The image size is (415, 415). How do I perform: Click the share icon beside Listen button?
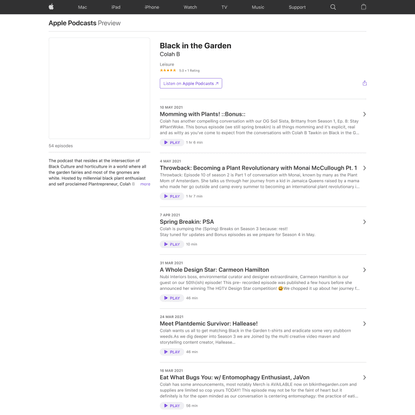(x=364, y=83)
